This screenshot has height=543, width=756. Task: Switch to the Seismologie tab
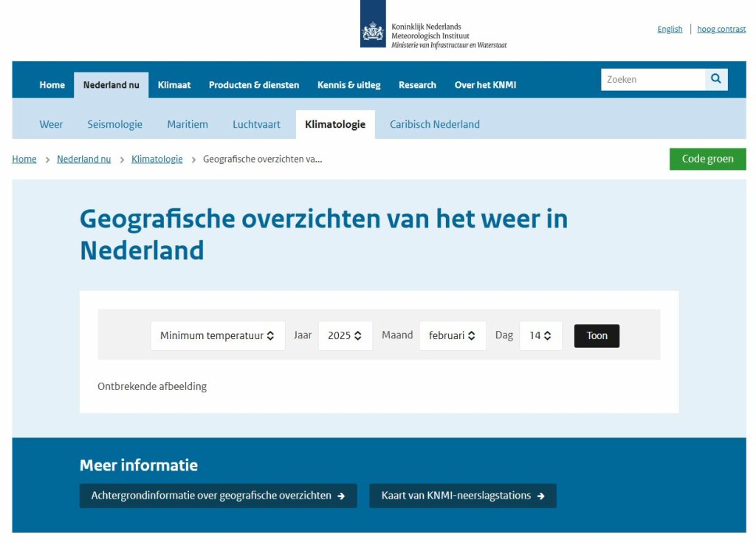pos(114,125)
